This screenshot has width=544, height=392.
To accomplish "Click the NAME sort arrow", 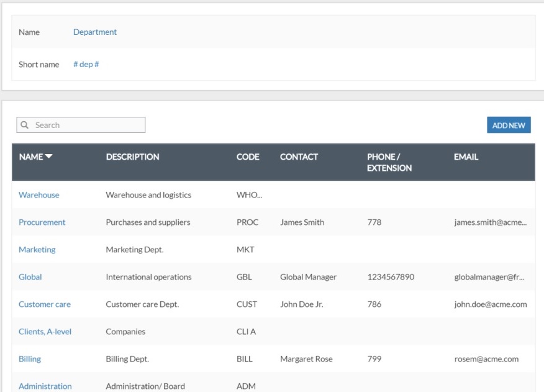I will 48,157.
